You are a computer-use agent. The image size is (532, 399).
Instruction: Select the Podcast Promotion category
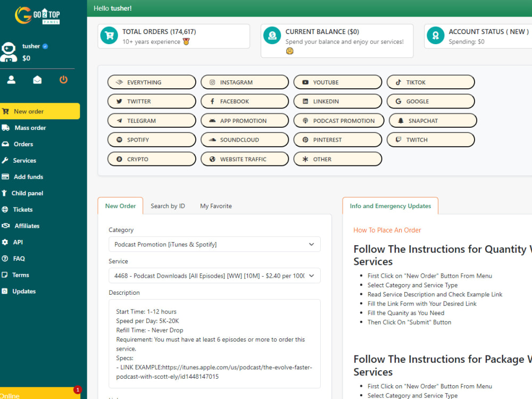[338, 120]
